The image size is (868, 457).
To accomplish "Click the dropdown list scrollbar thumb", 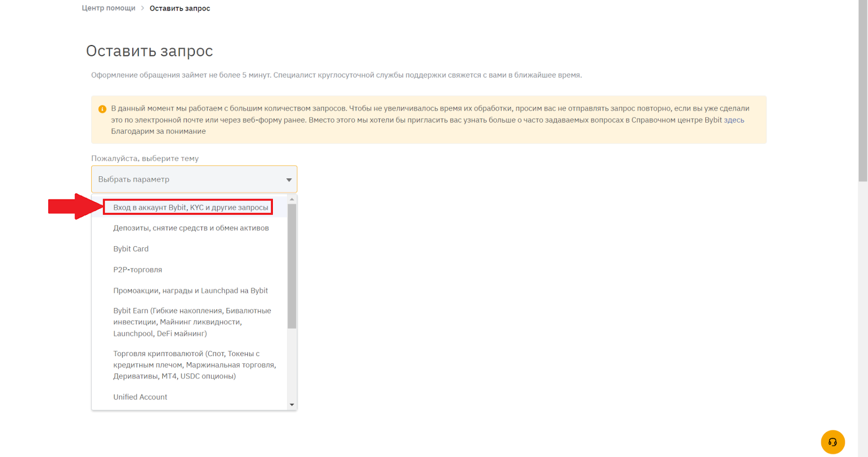I will pos(292,266).
